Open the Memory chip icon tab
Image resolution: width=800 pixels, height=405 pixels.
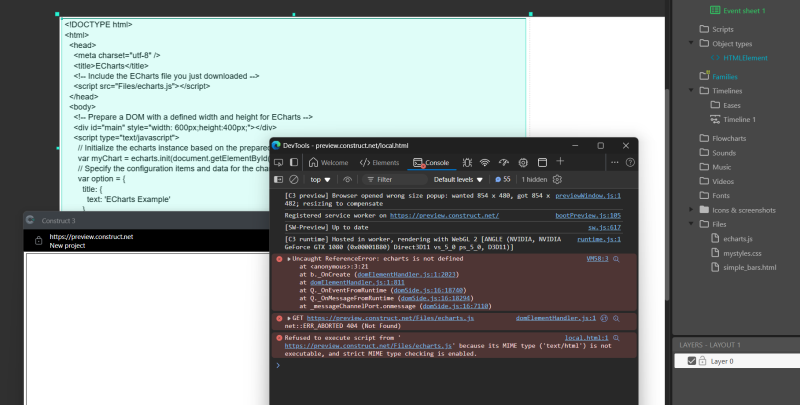click(523, 162)
